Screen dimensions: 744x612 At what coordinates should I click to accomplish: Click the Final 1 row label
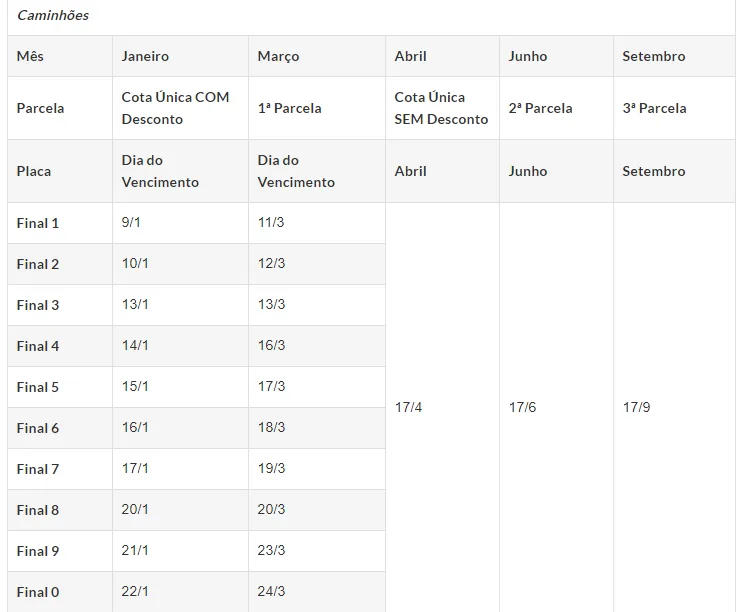(x=38, y=223)
